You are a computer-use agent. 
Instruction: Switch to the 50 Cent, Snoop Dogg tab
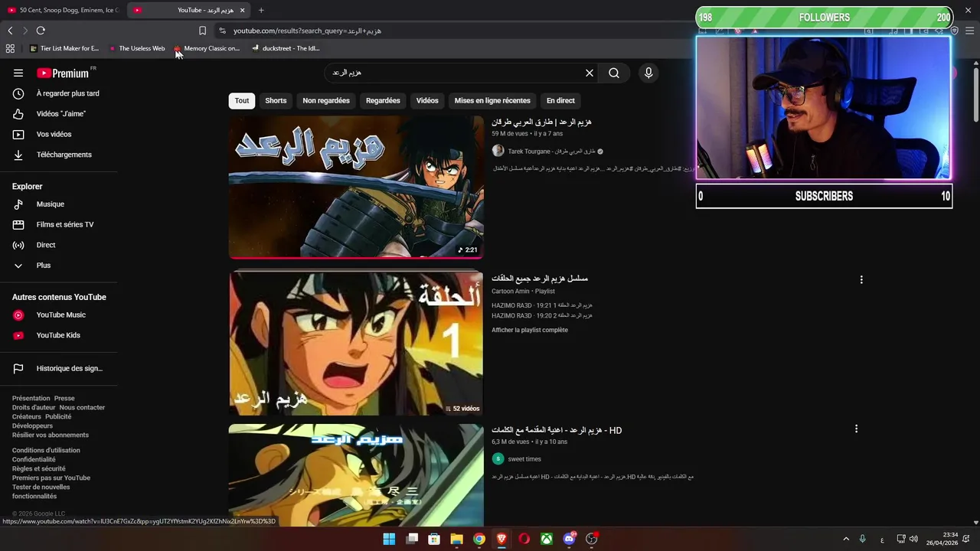pyautogui.click(x=63, y=10)
